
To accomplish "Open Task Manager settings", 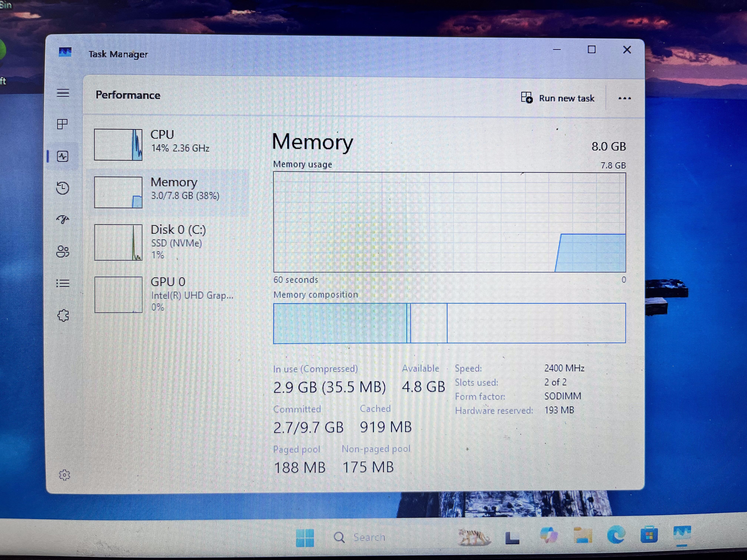I will 65,475.
